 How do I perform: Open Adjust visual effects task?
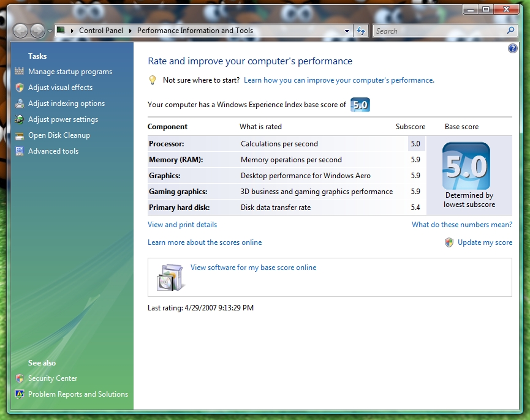point(60,88)
